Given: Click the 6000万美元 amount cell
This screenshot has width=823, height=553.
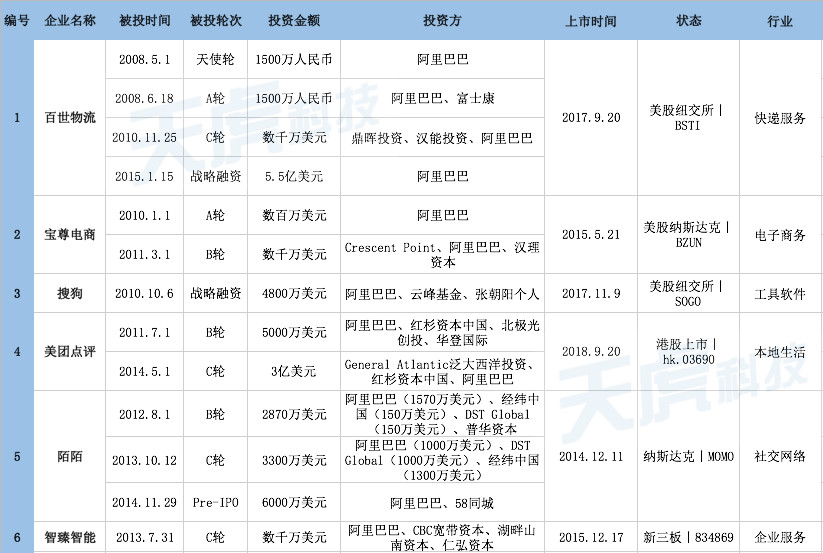Looking at the screenshot, I should tap(294, 502).
